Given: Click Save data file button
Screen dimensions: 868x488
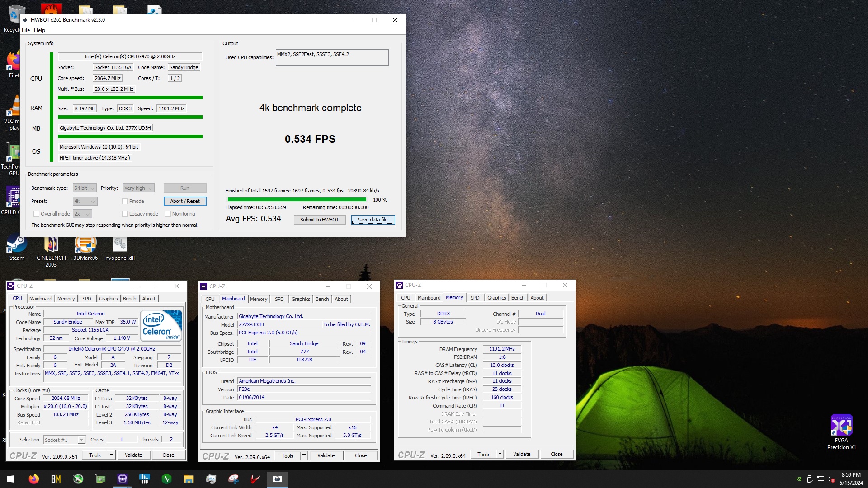Looking at the screenshot, I should point(373,220).
